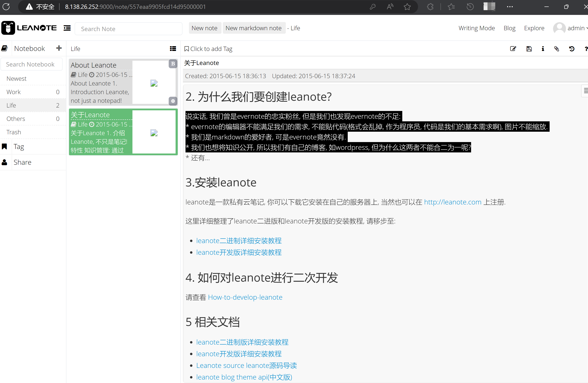
Task: Switch note list view mode icon
Action: (173, 49)
